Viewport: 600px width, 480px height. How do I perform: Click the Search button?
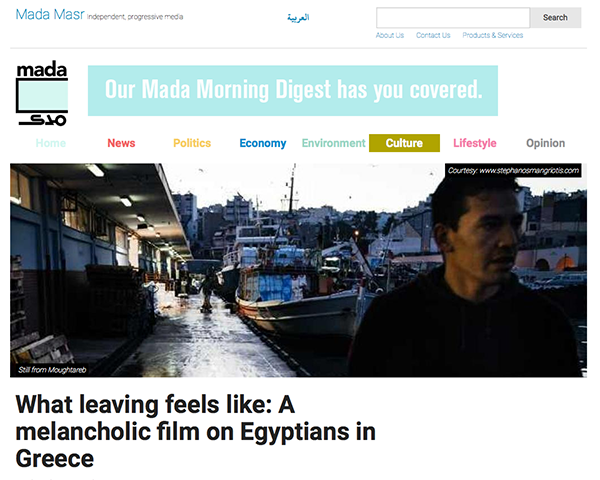pos(555,18)
